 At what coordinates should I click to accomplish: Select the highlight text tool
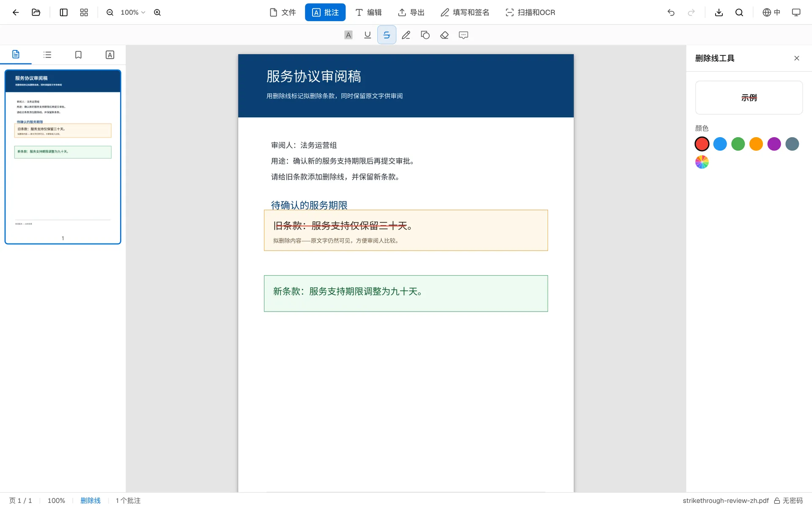coord(348,35)
